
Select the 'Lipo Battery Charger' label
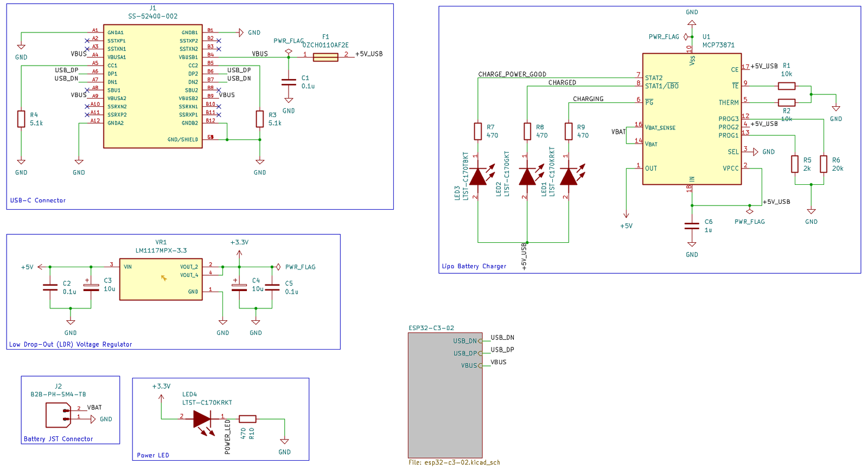[x=474, y=266]
